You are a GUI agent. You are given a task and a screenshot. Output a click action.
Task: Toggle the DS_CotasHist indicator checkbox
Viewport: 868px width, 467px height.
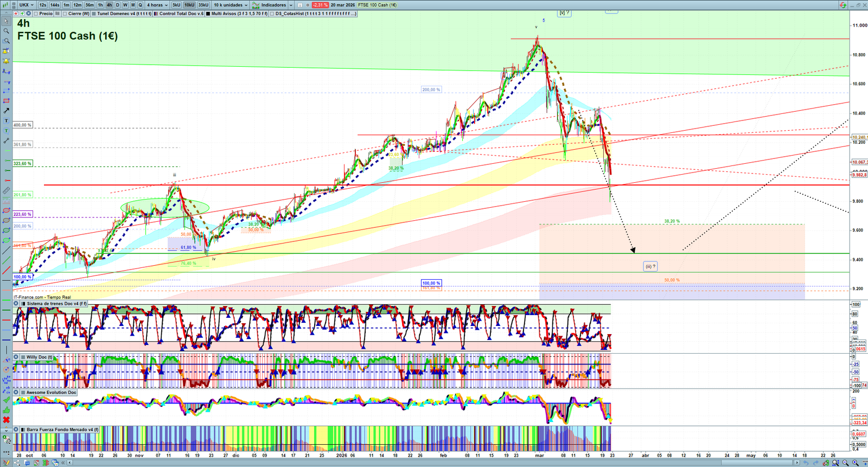click(272, 14)
